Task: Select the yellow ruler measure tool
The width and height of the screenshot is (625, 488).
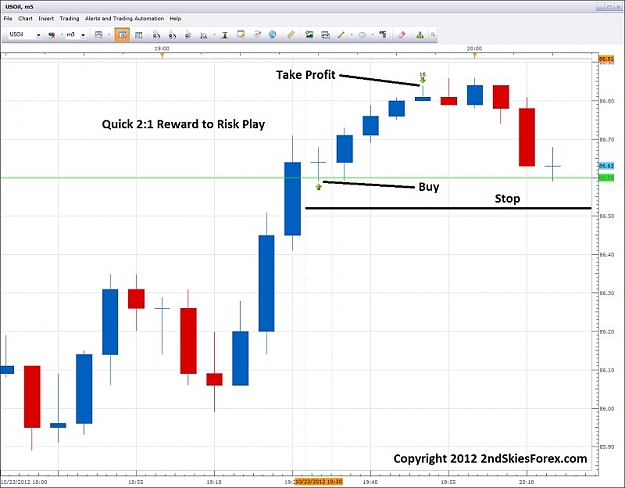Action: click(x=291, y=35)
